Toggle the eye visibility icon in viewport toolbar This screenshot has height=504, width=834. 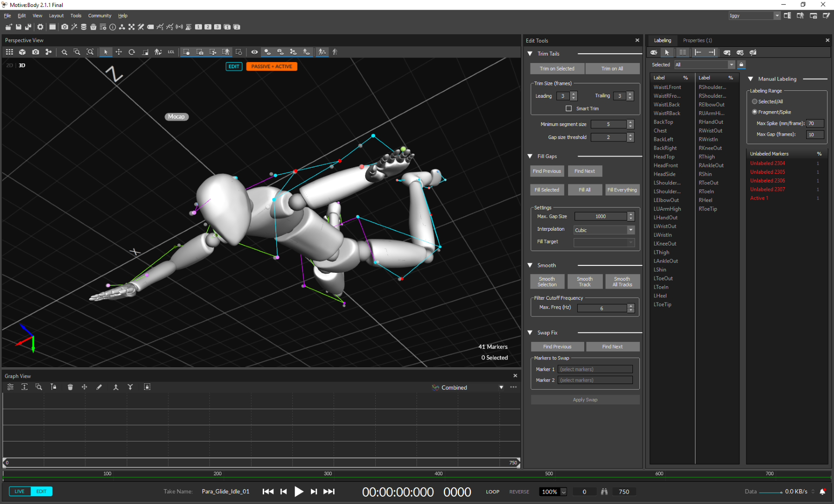[254, 52]
